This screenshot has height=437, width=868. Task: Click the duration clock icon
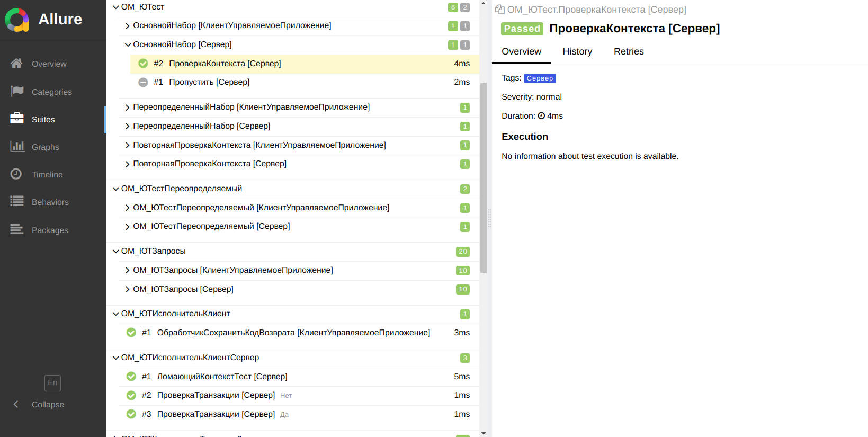point(541,116)
